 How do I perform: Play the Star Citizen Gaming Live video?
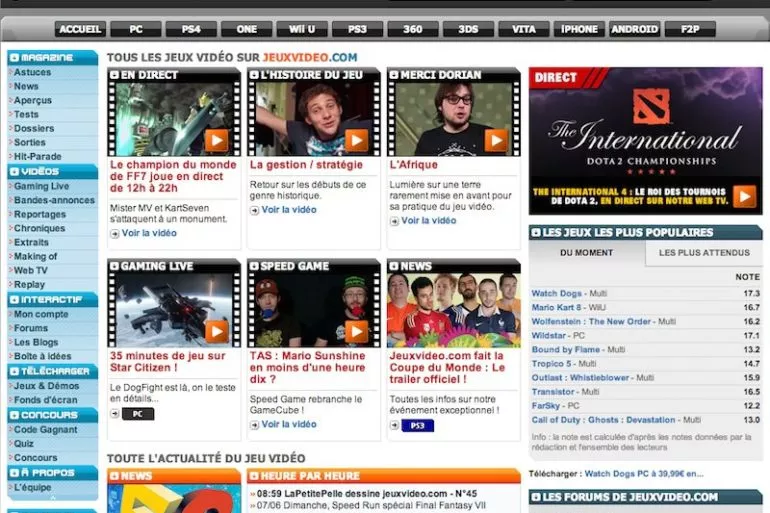pos(217,331)
